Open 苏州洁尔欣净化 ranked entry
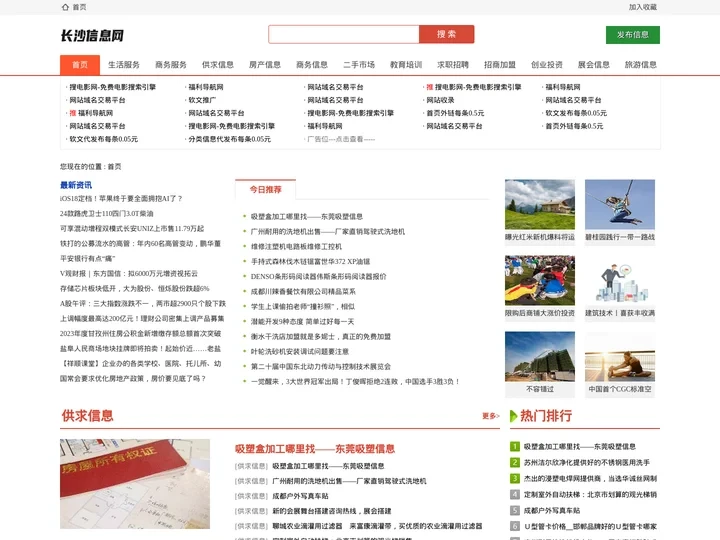720x540 pixels. coord(587,463)
